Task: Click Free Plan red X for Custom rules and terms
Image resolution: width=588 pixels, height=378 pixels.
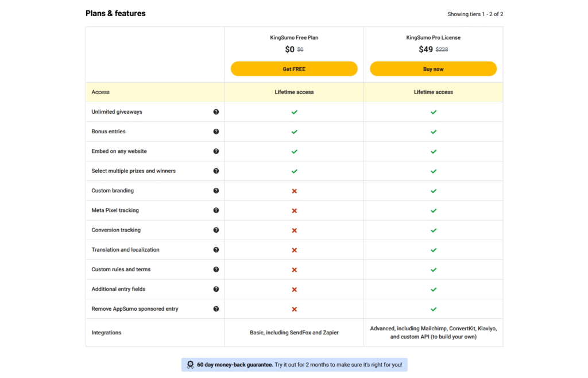Action: click(295, 270)
